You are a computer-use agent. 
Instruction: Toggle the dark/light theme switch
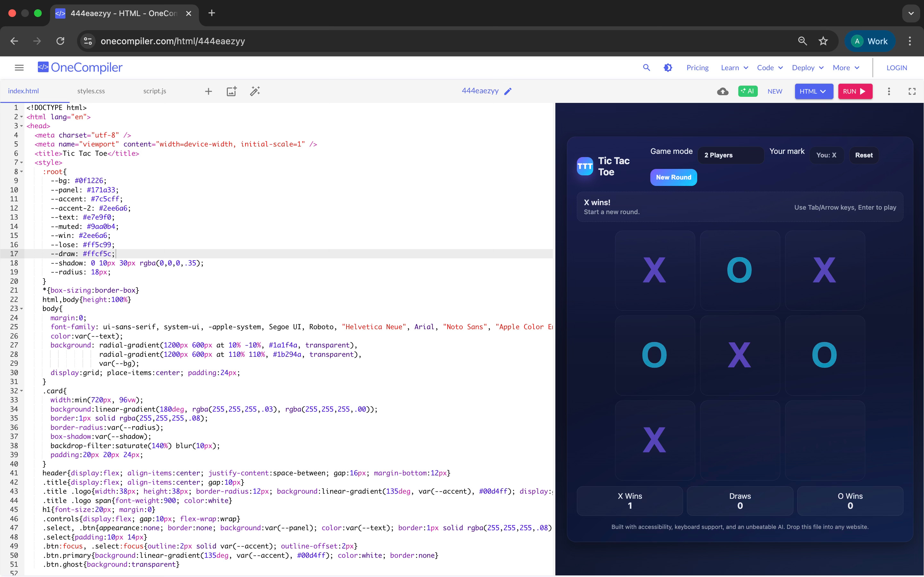click(x=668, y=68)
